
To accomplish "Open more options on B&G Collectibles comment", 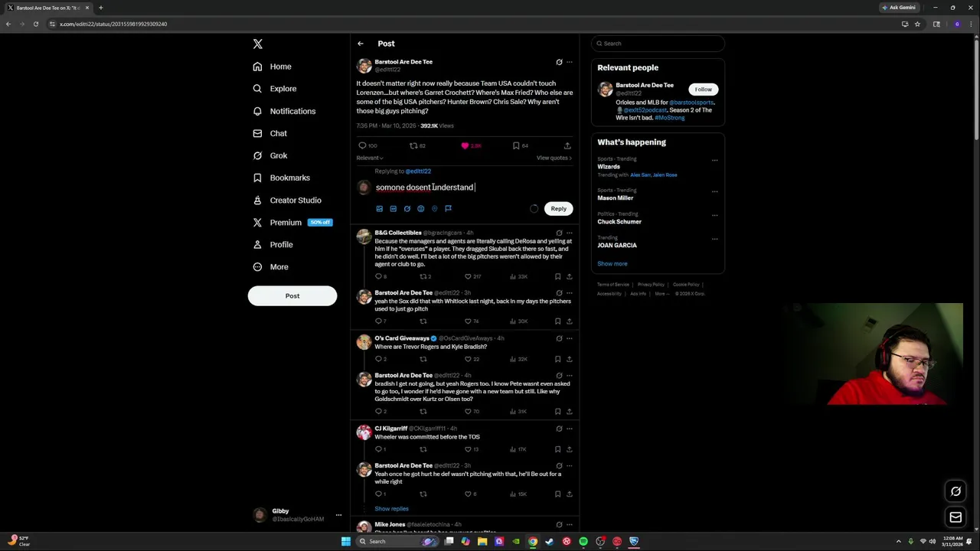I will [569, 233].
